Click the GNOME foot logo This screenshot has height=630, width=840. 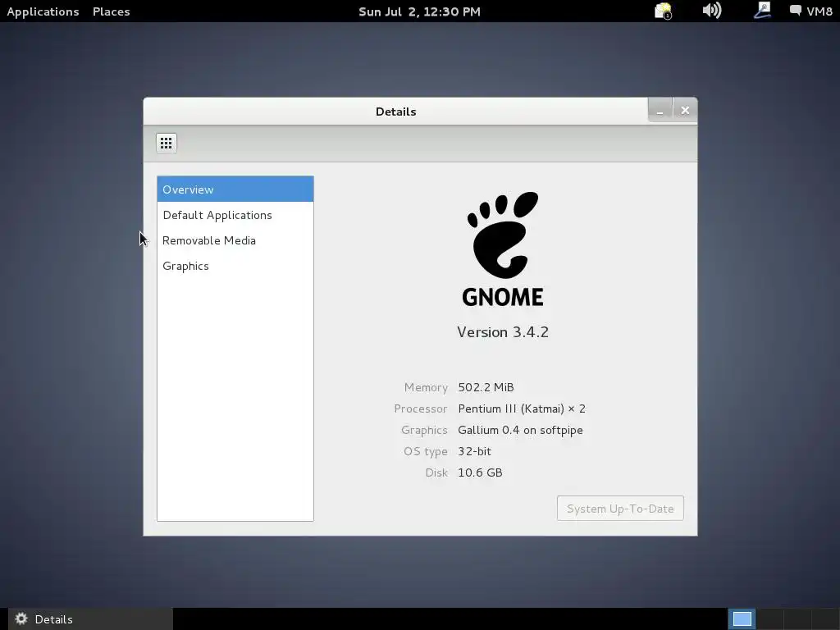click(503, 249)
